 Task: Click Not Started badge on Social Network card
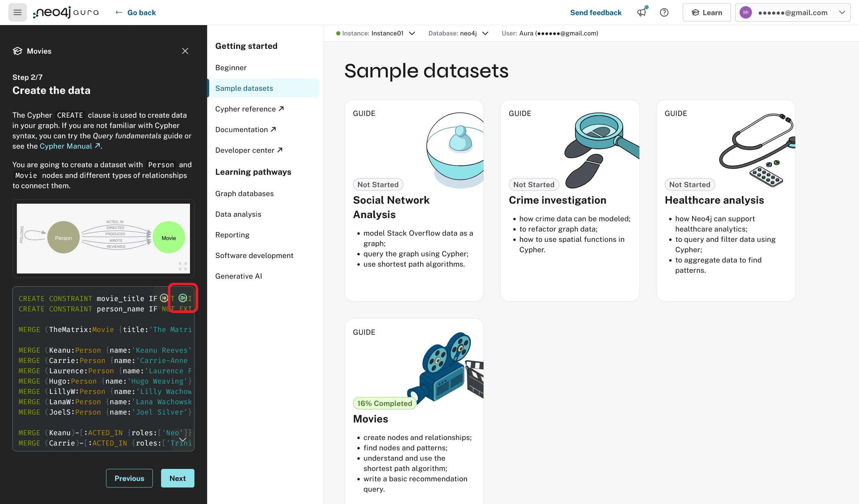(x=378, y=185)
